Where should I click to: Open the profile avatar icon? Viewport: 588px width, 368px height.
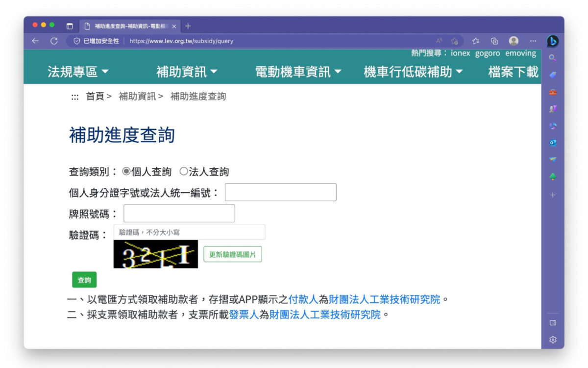(x=514, y=41)
